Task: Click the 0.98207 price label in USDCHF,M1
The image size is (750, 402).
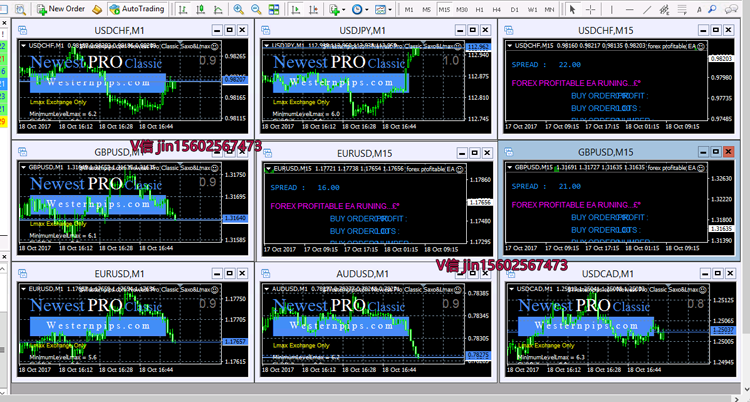Action: [235, 79]
